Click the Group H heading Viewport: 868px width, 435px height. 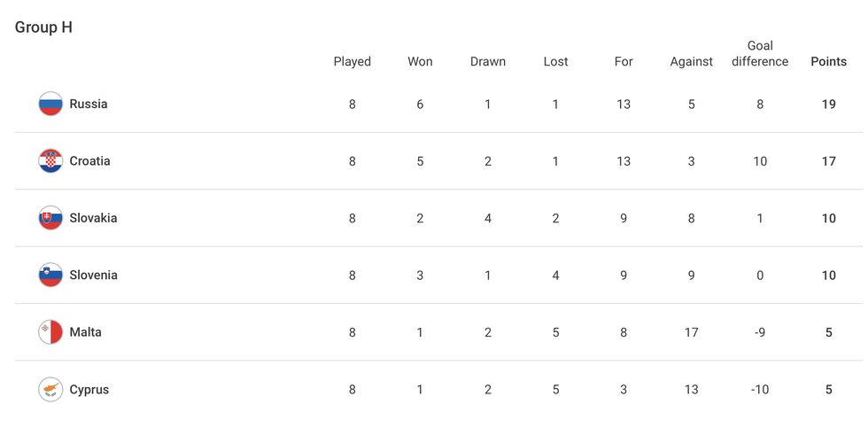[43, 27]
